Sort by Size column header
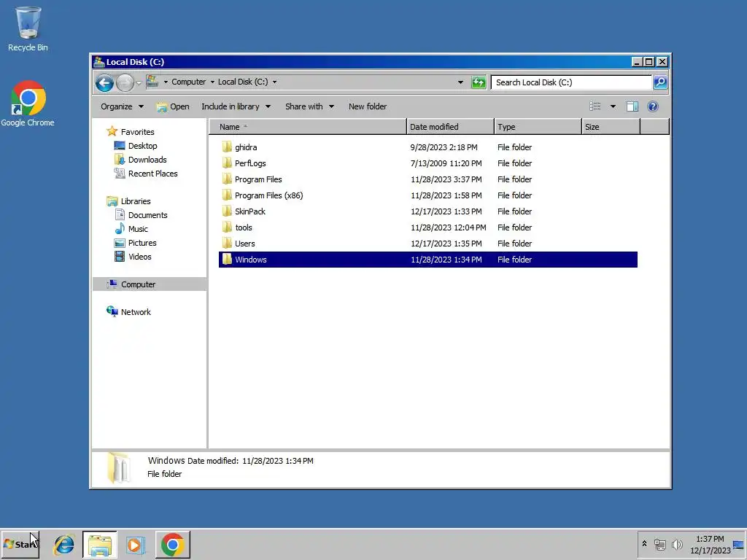The height and width of the screenshot is (560, 747). (x=611, y=127)
